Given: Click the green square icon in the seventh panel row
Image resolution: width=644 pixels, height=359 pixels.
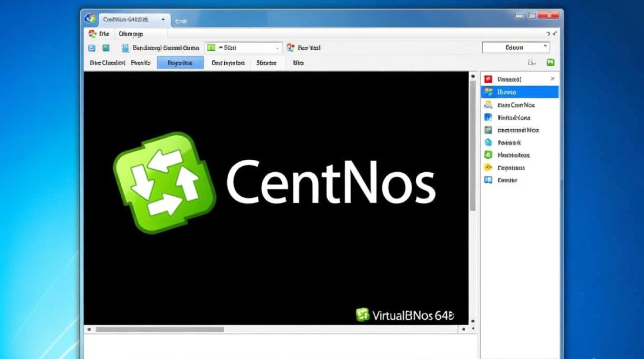Looking at the screenshot, I should point(488,155).
